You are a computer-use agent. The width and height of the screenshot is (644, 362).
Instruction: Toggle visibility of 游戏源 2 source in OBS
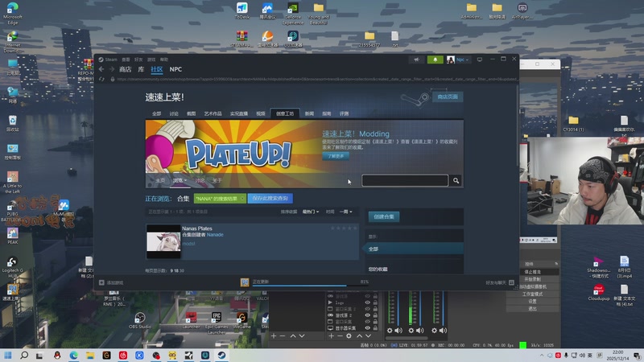point(368,315)
